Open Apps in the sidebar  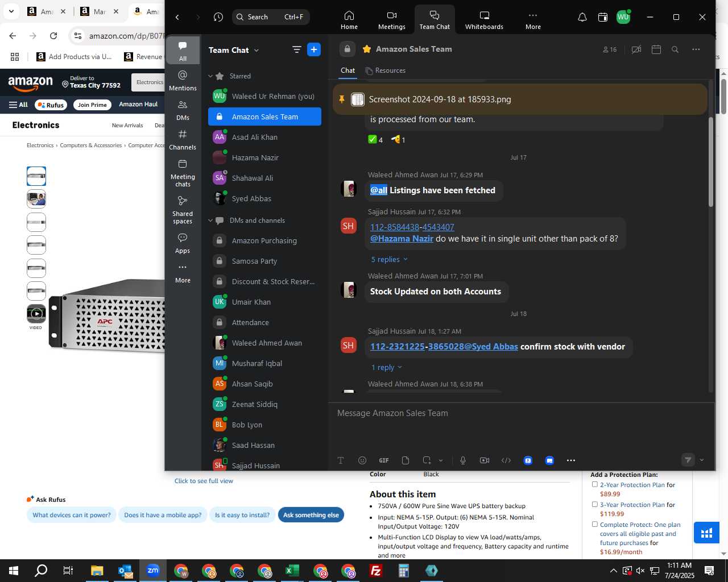pyautogui.click(x=183, y=243)
